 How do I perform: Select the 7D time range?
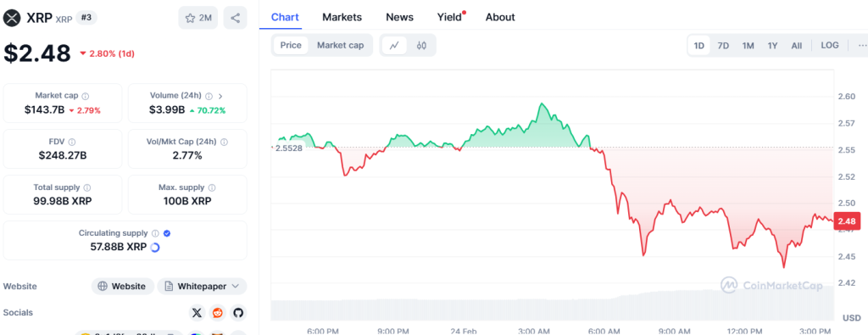click(723, 46)
